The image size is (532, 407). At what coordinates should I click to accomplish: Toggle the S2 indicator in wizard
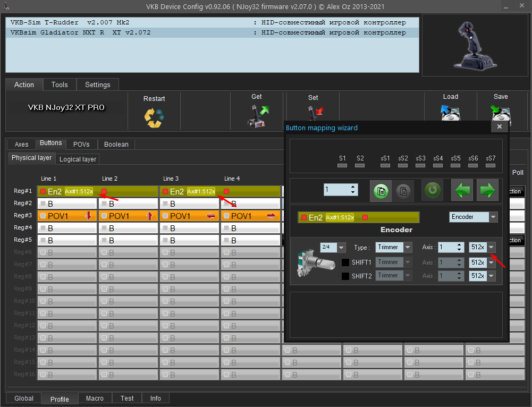click(360, 166)
